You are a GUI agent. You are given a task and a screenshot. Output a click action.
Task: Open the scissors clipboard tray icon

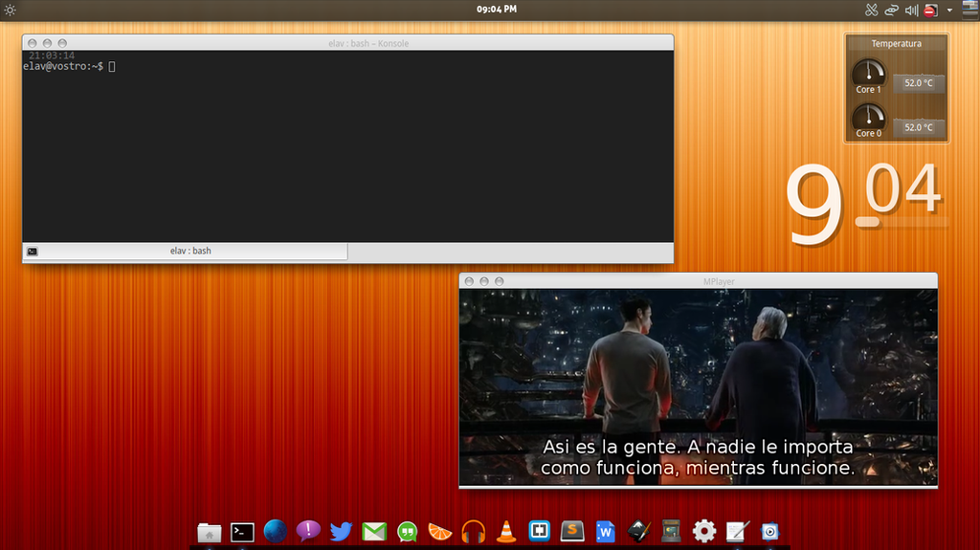point(871,10)
